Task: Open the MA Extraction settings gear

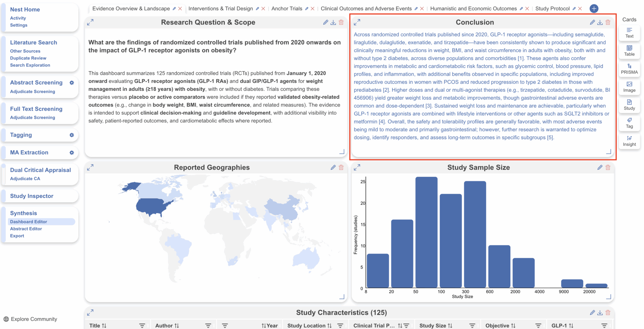Action: (72, 153)
